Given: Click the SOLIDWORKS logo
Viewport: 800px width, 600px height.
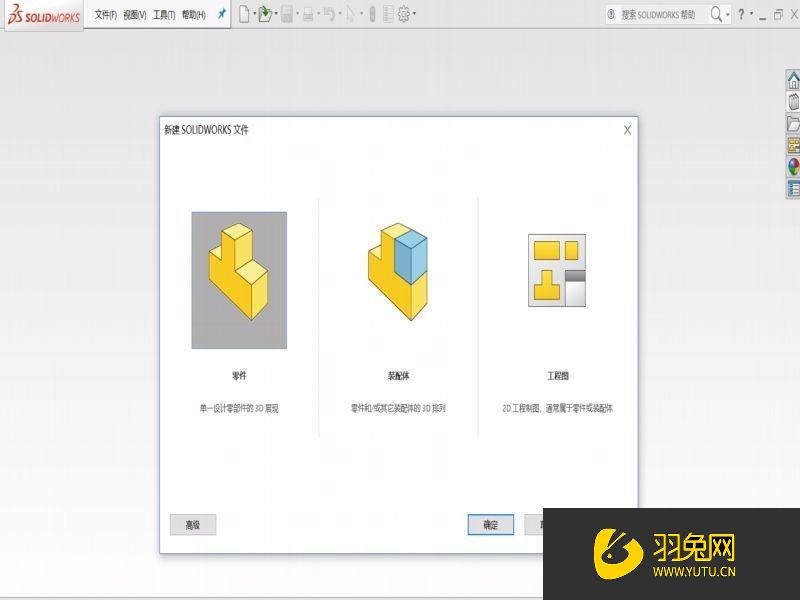Looking at the screenshot, I should [x=44, y=15].
